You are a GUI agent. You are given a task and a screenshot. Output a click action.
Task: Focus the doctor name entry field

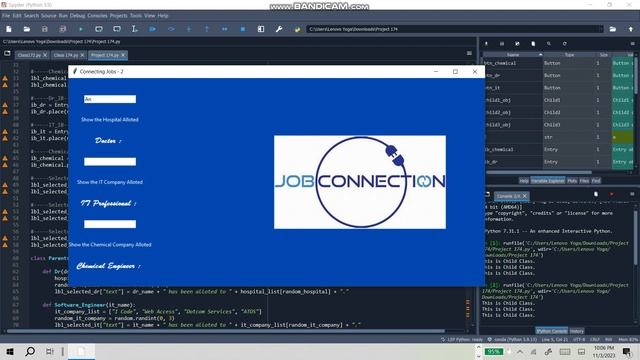point(110,99)
